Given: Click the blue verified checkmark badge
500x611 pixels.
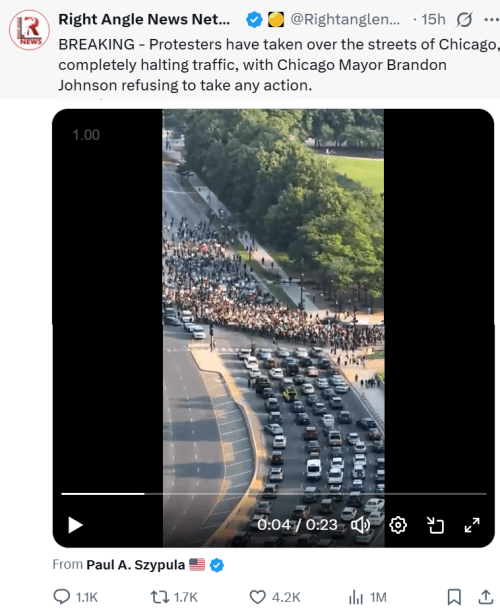Looking at the screenshot, I should click(254, 19).
